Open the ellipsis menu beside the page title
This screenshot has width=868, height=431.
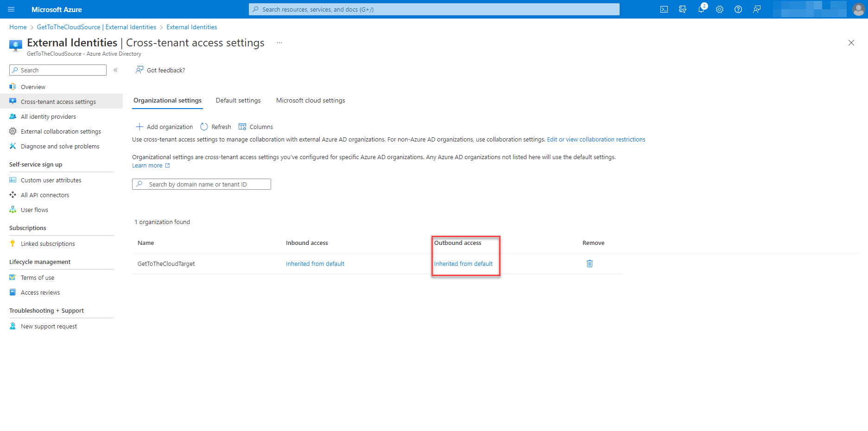279,42
